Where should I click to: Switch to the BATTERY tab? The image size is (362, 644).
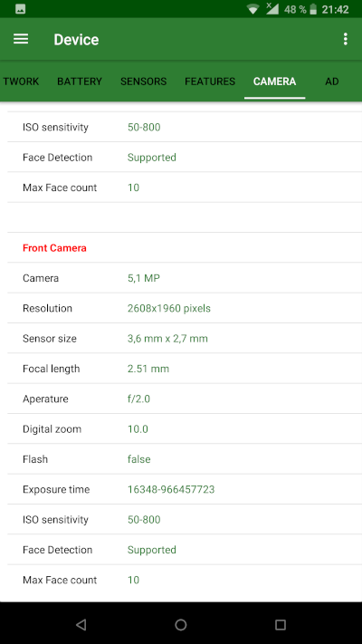point(80,82)
